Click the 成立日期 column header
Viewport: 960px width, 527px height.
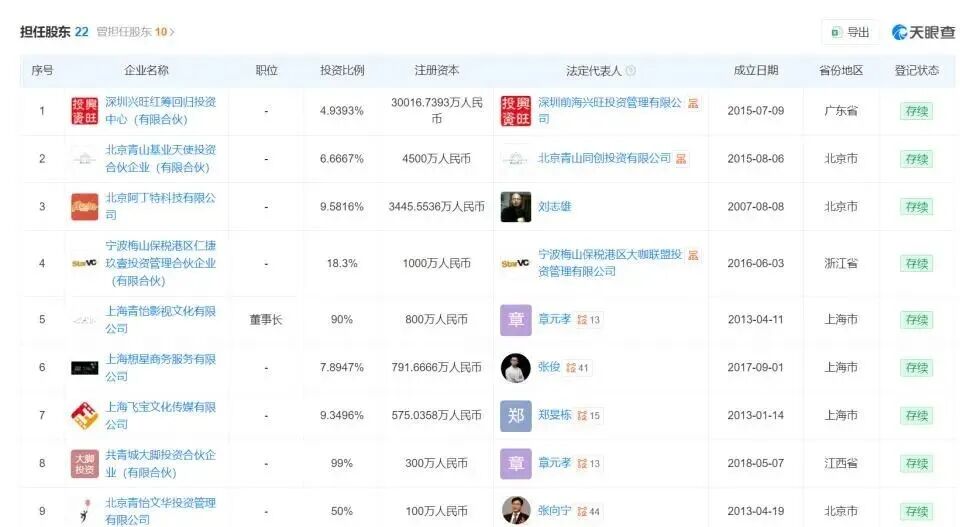(756, 70)
